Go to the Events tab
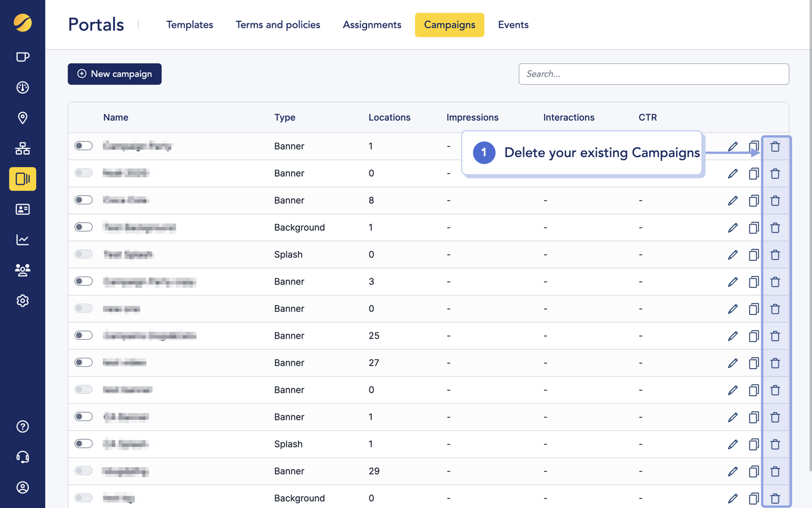Image resolution: width=812 pixels, height=508 pixels. [x=513, y=25]
